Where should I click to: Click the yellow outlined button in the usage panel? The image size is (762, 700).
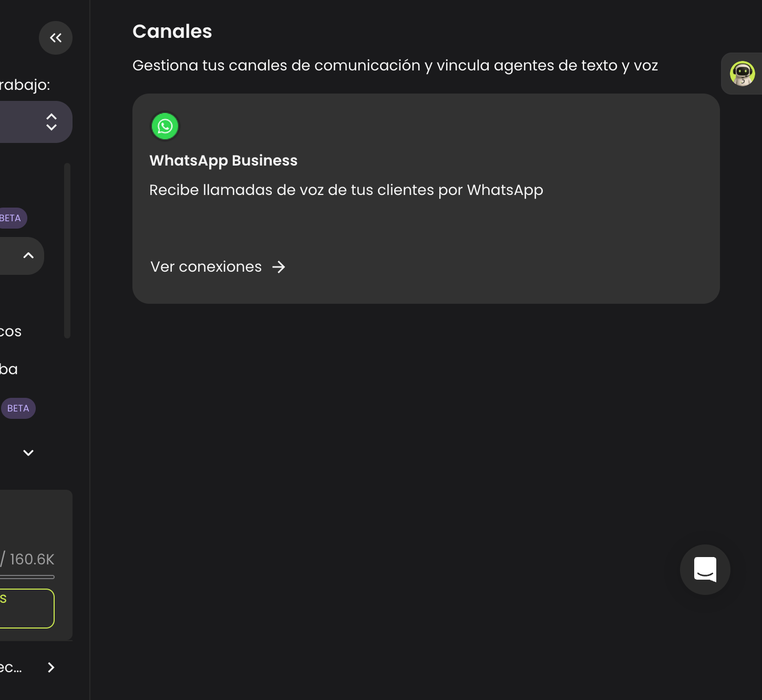[x=26, y=609]
